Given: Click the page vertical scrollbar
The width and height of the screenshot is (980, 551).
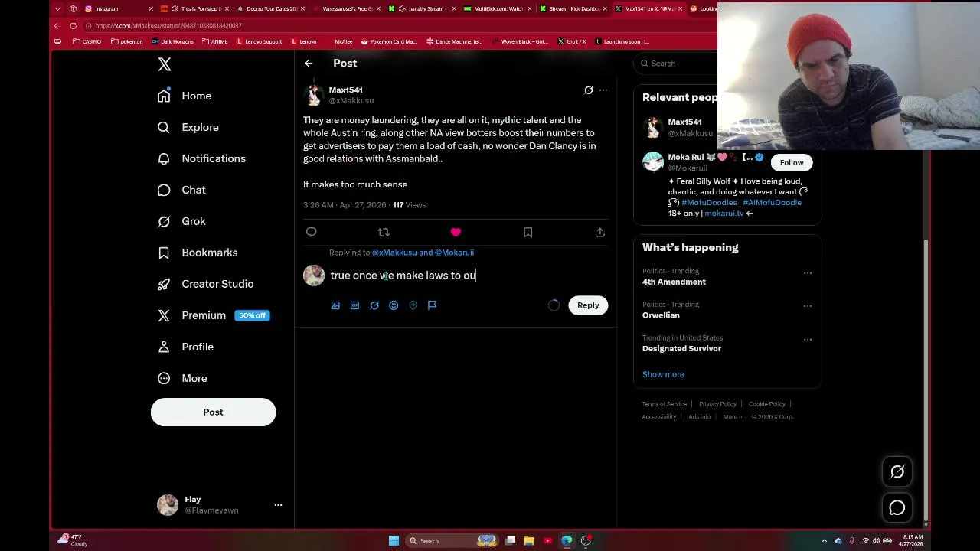Looking at the screenshot, I should pos(925,380).
